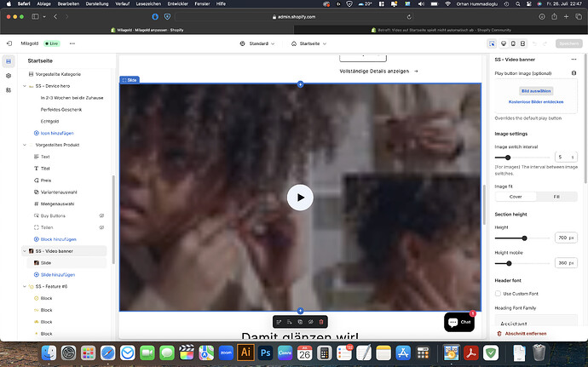Select the Slide block in tree
588x367 pixels.
[66, 263]
